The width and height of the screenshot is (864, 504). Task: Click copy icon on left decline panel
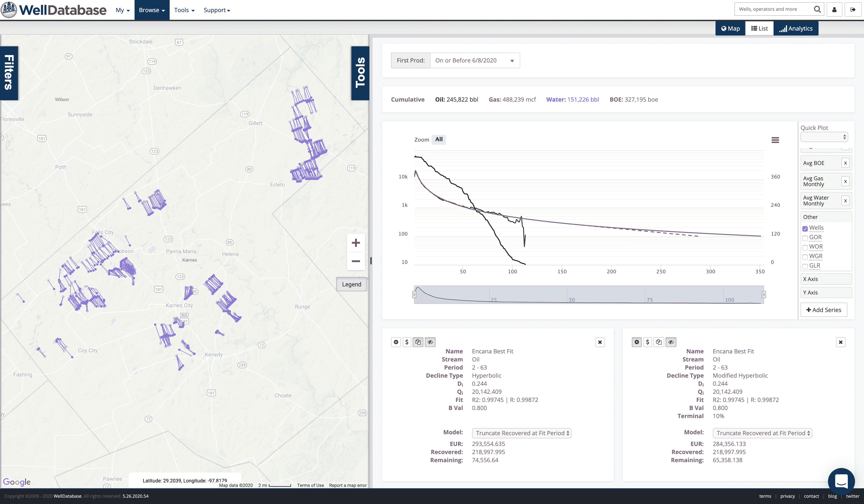[x=418, y=342]
